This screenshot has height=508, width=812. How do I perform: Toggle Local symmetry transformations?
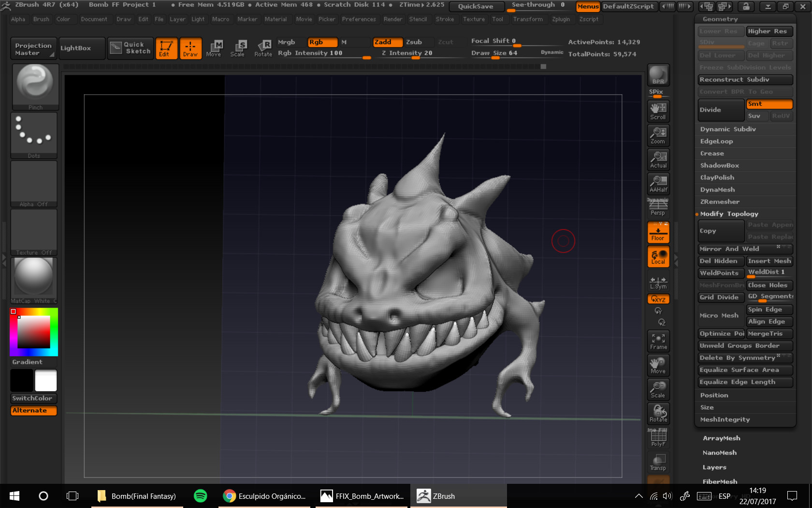(658, 256)
